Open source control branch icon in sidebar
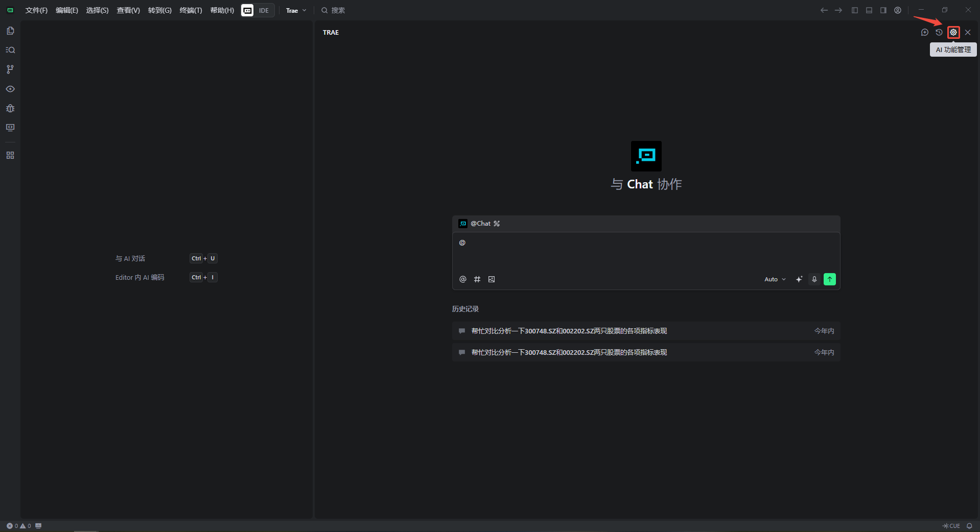The image size is (980, 532). coord(10,69)
